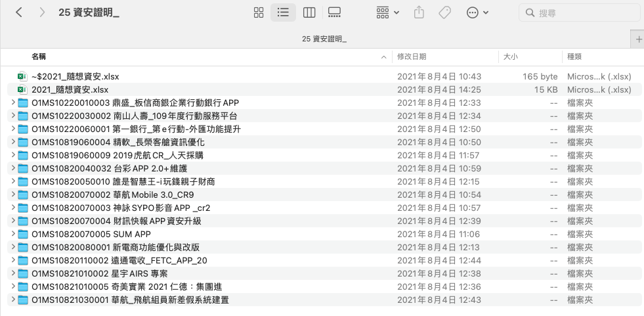Expand folder O1MS10820070002 華航 Mobile 3.0_CR9

tap(12, 194)
